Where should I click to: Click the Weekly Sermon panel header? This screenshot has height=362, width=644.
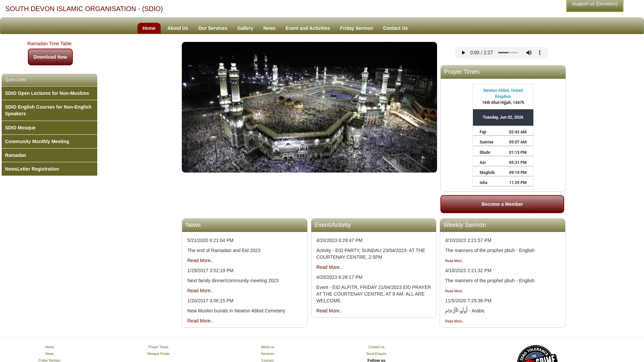point(502,225)
